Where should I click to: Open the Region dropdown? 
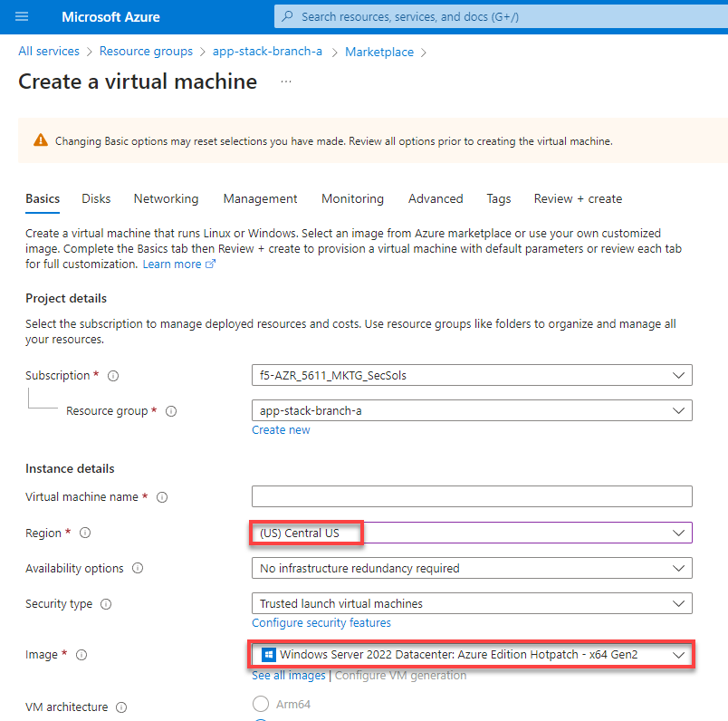tap(472, 533)
